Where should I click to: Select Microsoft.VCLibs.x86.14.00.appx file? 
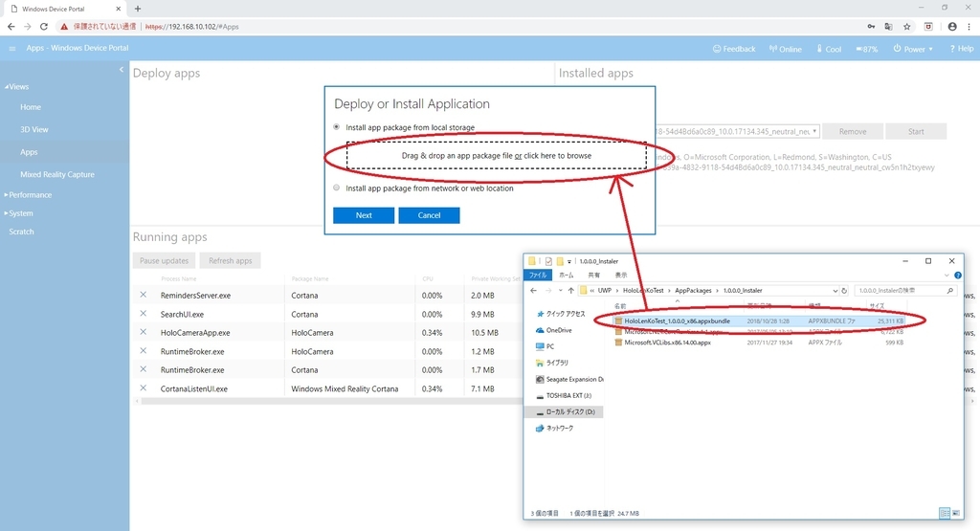[667, 343]
